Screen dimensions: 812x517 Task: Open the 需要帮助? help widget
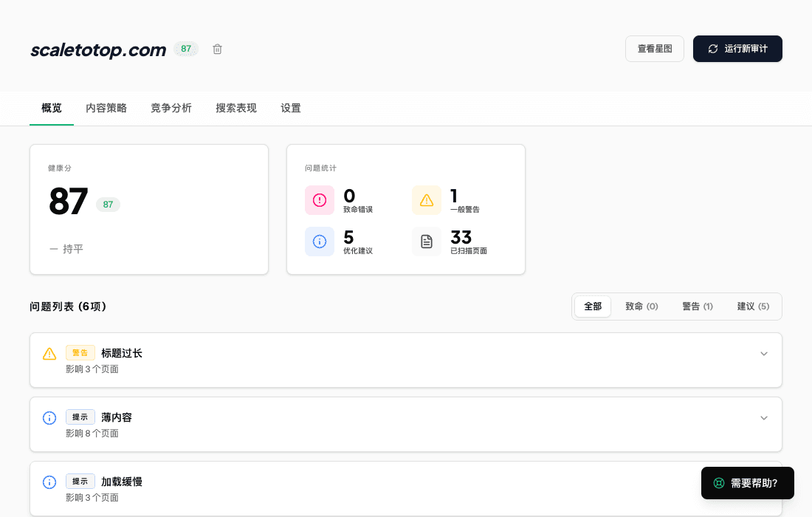(x=747, y=483)
